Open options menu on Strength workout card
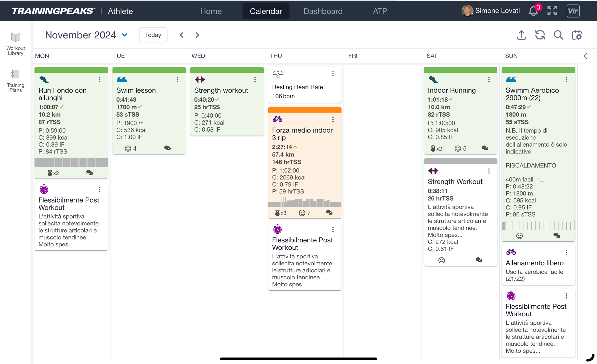 [x=255, y=80]
